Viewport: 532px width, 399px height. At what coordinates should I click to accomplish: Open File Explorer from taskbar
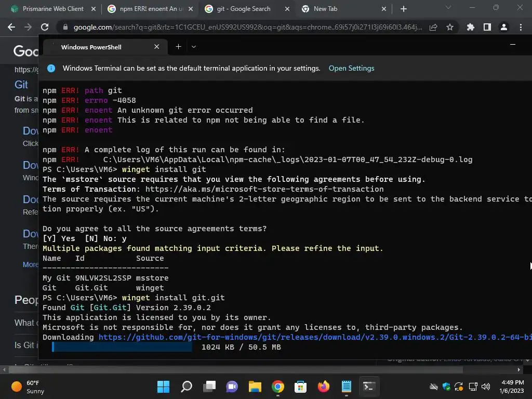[255, 387]
